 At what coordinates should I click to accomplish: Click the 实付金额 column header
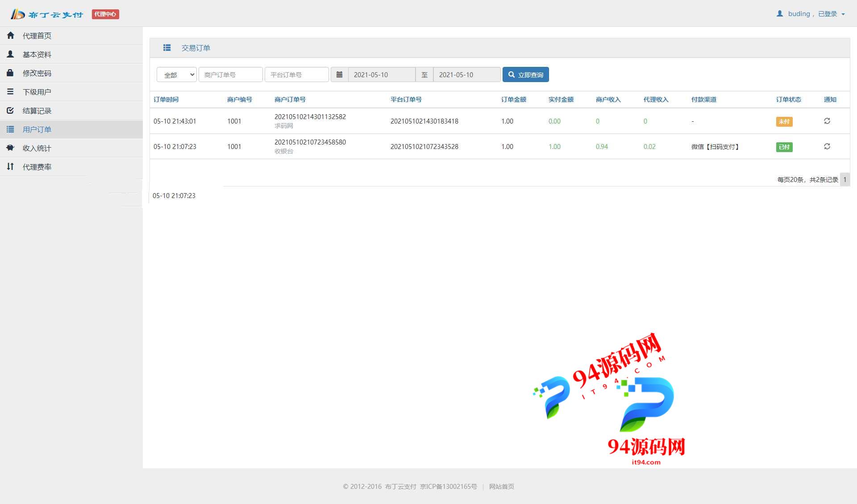[561, 99]
